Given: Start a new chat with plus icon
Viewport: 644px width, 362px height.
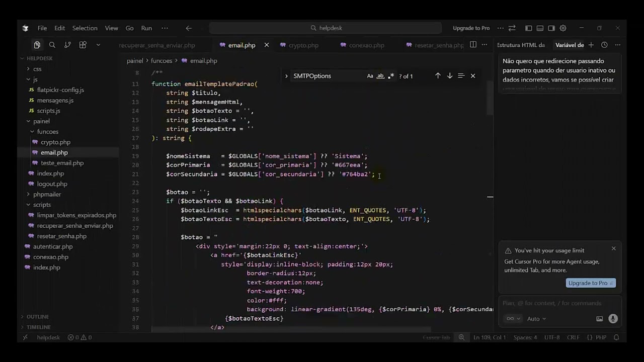Looking at the screenshot, I should pyautogui.click(x=591, y=45).
